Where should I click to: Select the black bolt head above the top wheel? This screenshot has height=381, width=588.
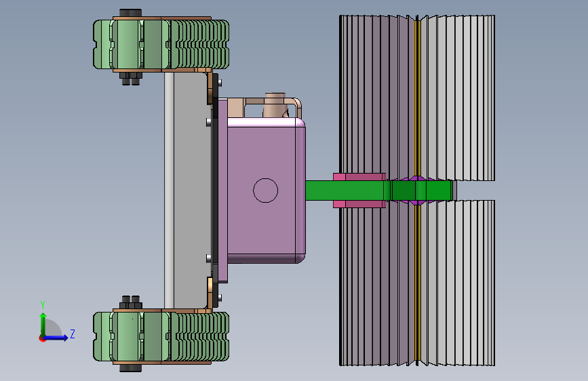[130, 13]
